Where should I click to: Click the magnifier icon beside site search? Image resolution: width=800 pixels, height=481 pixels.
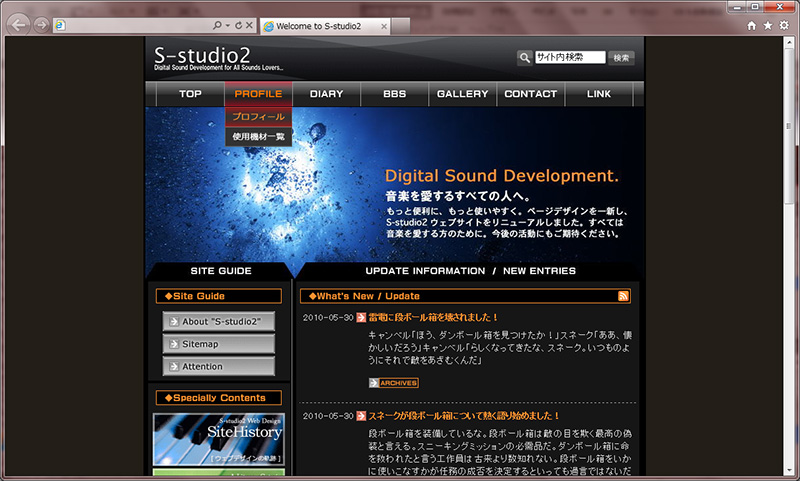(524, 58)
